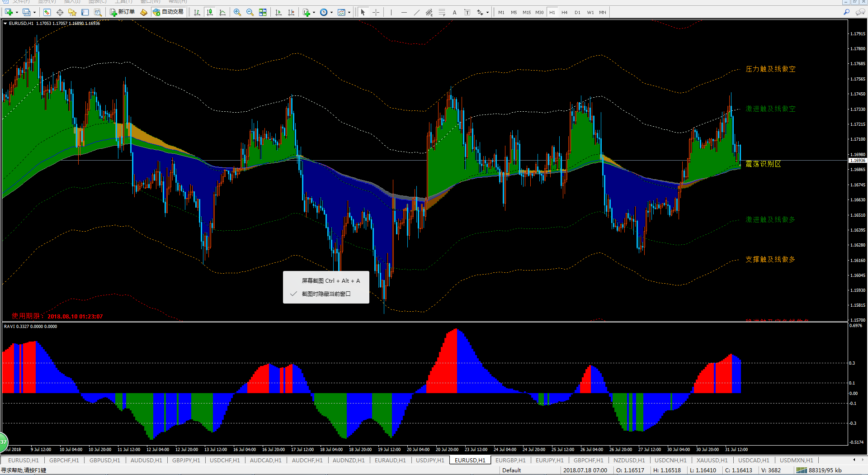Image resolution: width=868 pixels, height=475 pixels.
Task: Open the indicators list icon
Action: coord(307,12)
